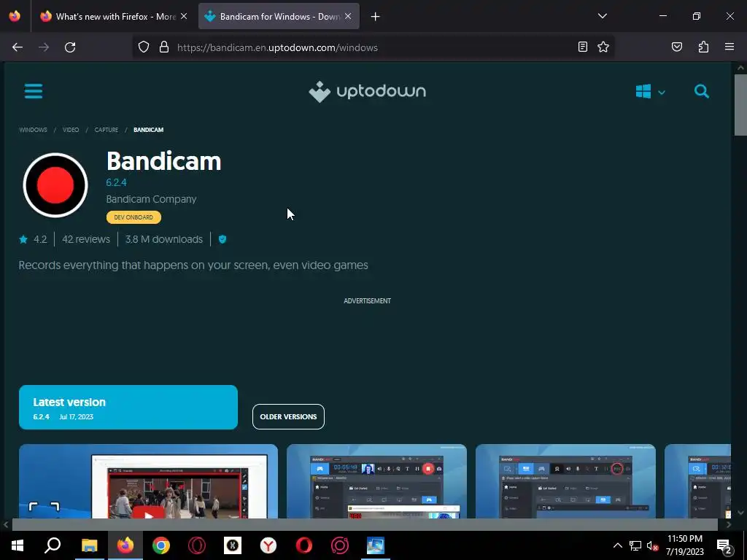Close the What's new with Firefox tab
The image size is (747, 560).
(x=184, y=16)
